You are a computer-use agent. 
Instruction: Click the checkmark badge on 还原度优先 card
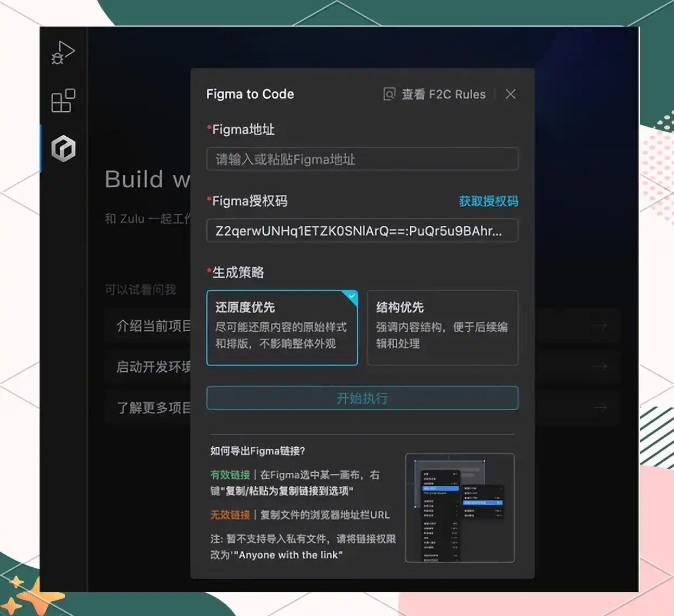[x=352, y=297]
